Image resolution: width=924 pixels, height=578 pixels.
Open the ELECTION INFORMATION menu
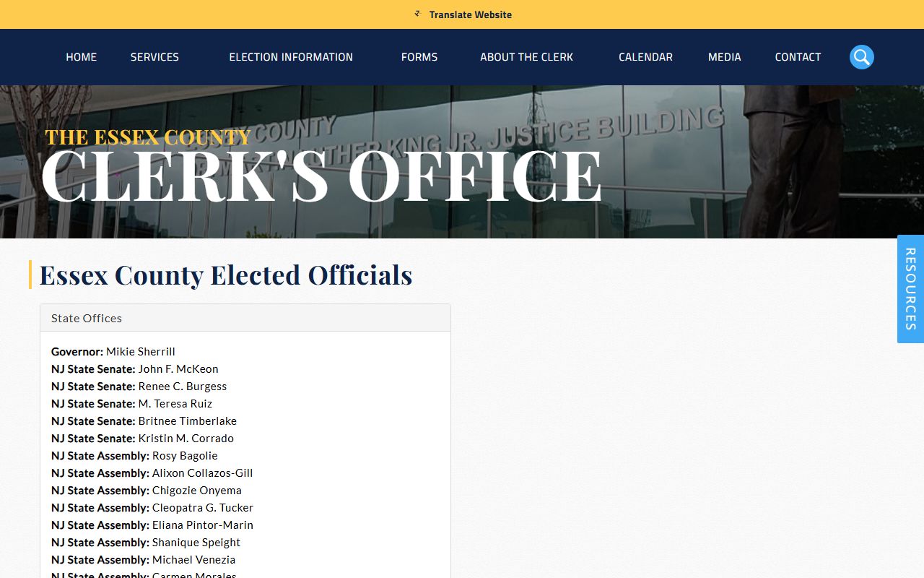(x=291, y=57)
